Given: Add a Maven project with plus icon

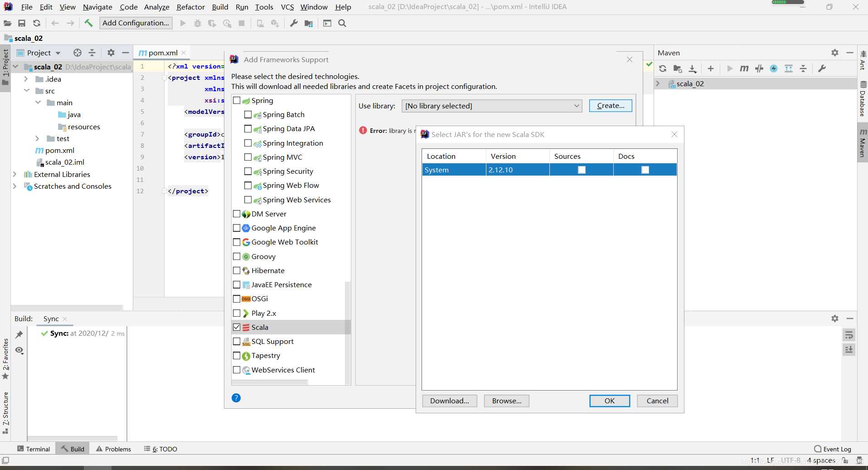Looking at the screenshot, I should tap(711, 69).
